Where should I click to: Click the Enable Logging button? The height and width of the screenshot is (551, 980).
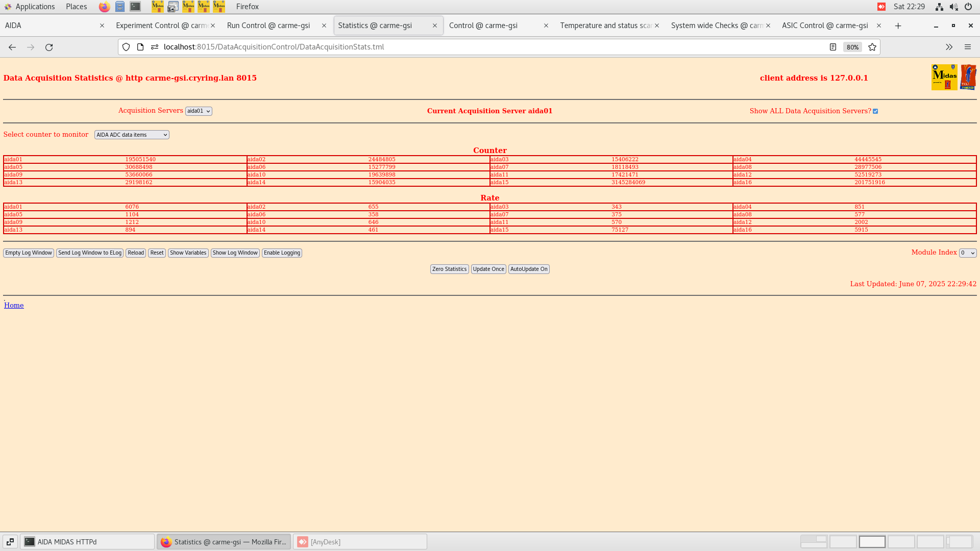[282, 253]
